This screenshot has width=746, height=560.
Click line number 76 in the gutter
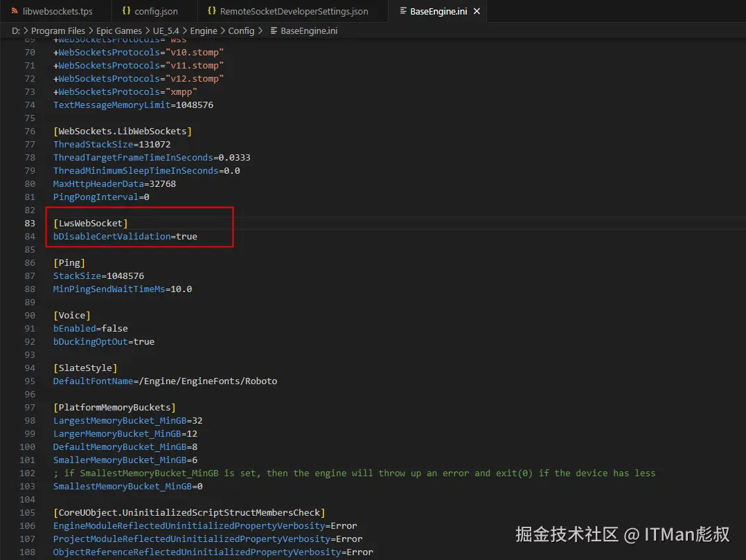(30, 132)
